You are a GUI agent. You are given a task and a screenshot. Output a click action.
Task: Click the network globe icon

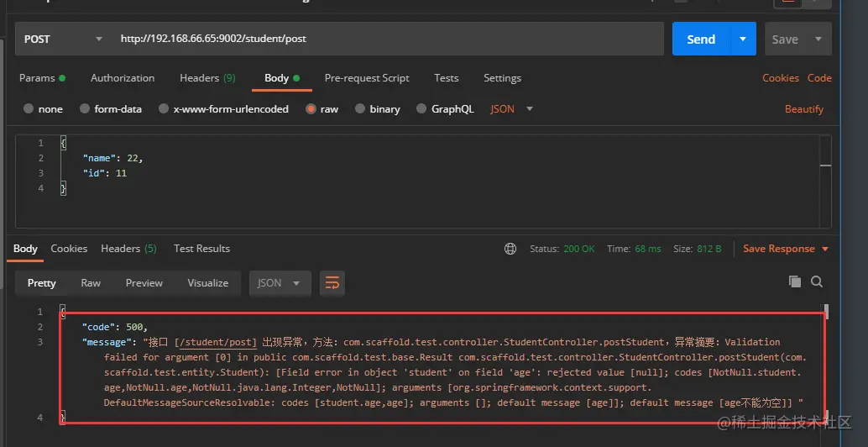click(x=510, y=250)
